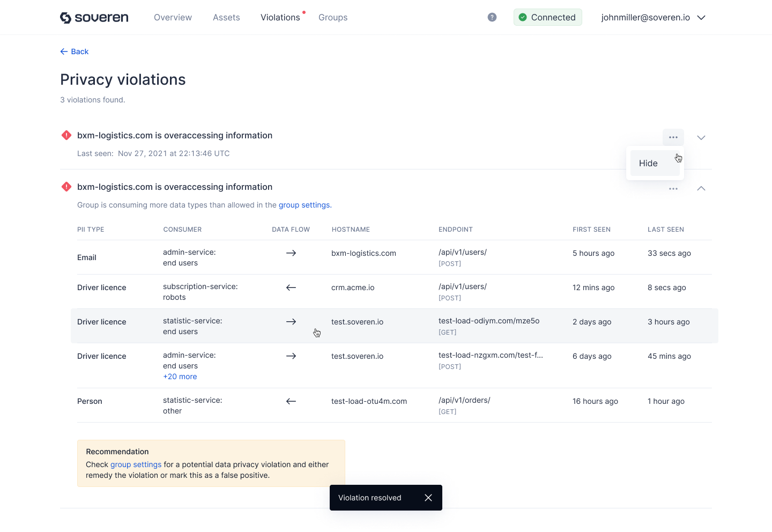Click the Back arrow link
The width and height of the screenshot is (772, 532).
click(75, 51)
